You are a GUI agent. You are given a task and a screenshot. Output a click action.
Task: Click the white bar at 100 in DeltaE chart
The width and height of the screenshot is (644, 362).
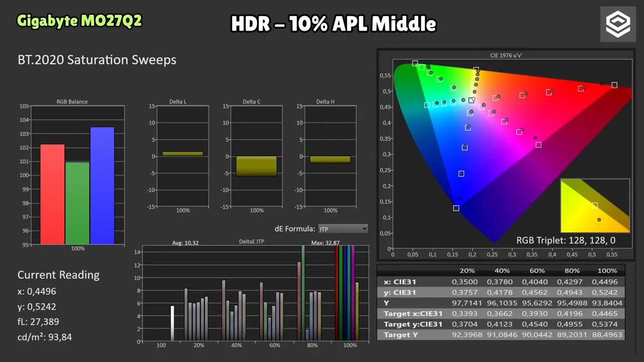point(172,323)
